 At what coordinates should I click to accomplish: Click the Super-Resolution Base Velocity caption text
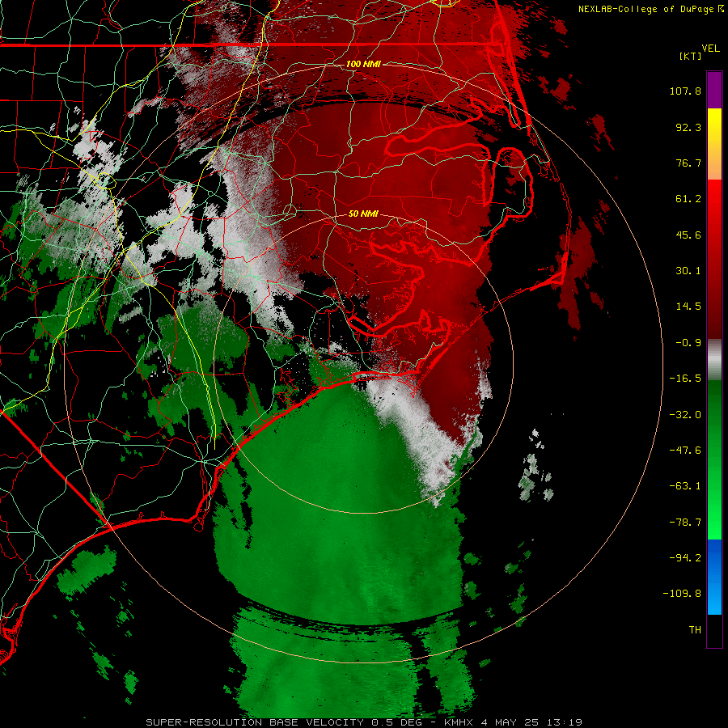[363, 722]
